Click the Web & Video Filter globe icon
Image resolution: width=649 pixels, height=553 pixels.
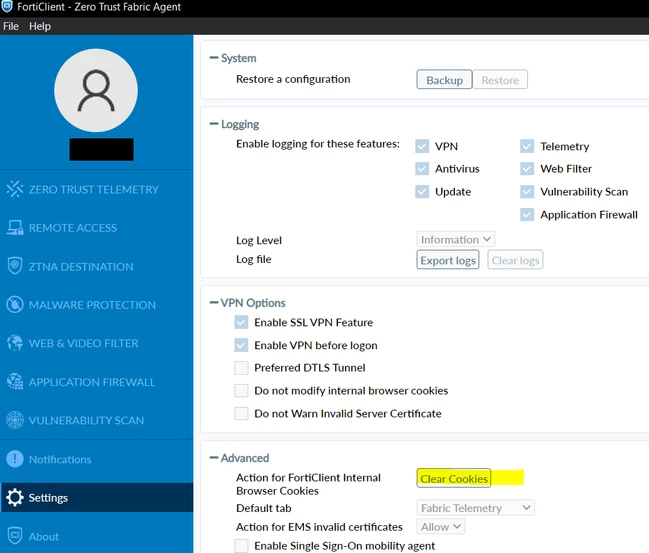pyautogui.click(x=15, y=343)
